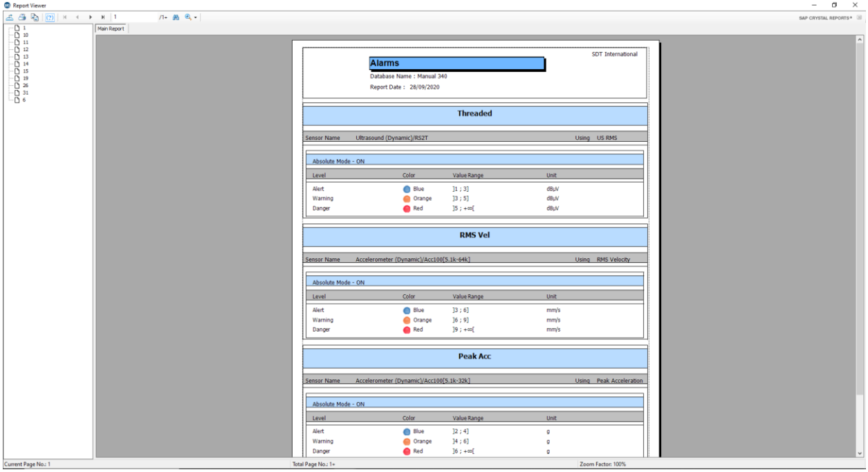
Task: Select group 26 in the tree
Action: click(26, 86)
